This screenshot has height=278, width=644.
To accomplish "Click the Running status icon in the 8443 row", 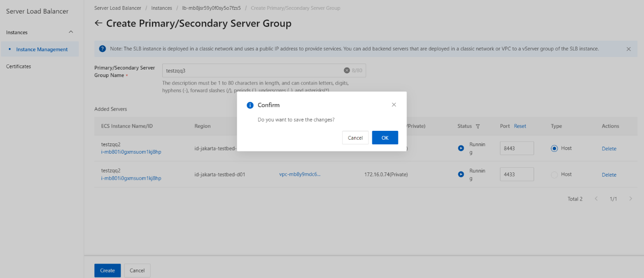I will pyautogui.click(x=461, y=148).
